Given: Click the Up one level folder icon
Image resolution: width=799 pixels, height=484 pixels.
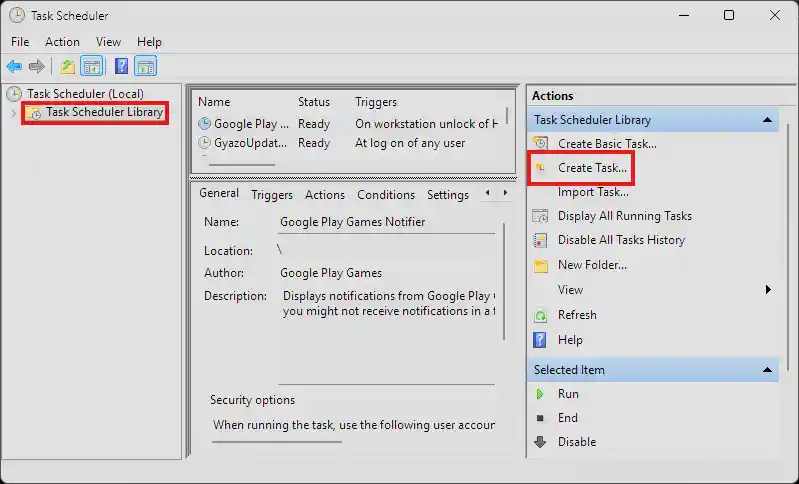Looking at the screenshot, I should pos(67,66).
